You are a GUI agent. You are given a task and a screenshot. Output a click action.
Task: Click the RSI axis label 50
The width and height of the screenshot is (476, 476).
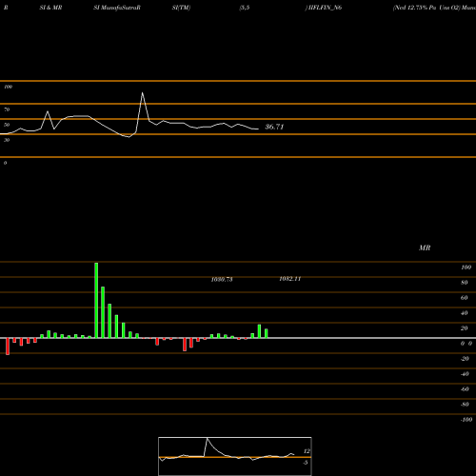pyautogui.click(x=7, y=125)
